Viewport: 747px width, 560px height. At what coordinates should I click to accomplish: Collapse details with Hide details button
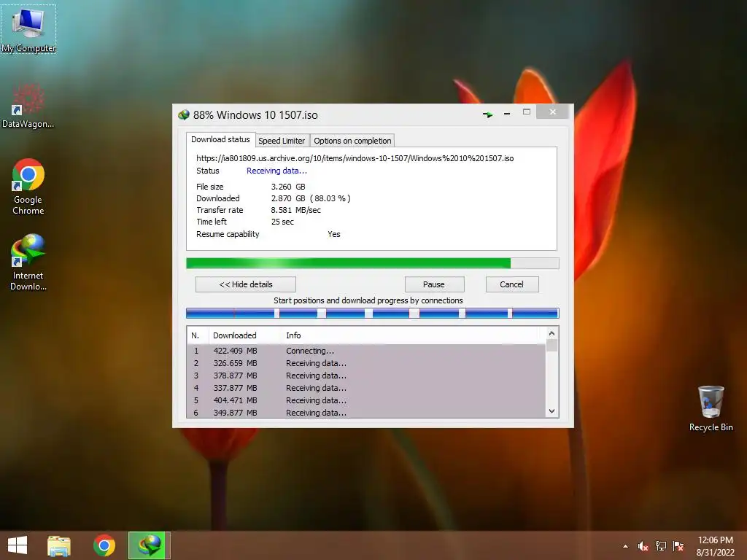(246, 284)
